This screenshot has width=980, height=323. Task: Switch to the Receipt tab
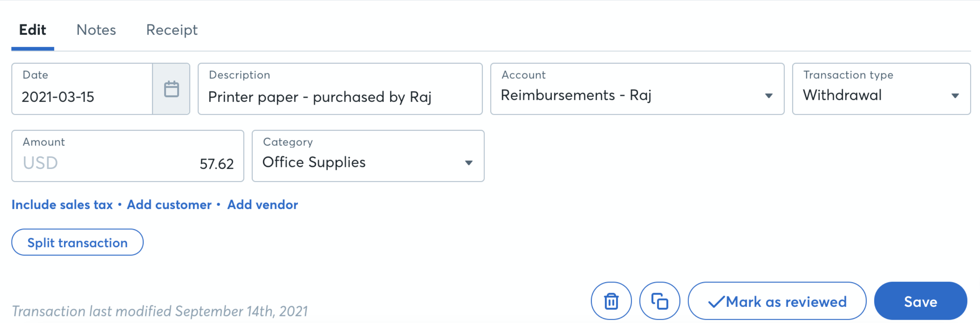(x=172, y=30)
